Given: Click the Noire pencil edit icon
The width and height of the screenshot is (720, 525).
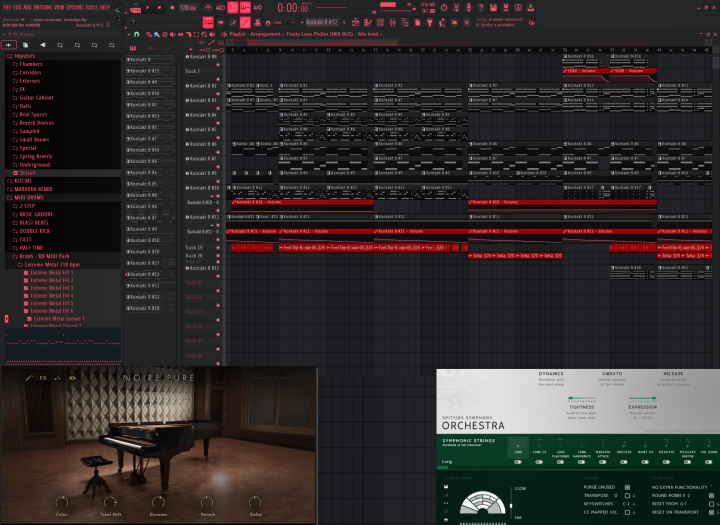Looking at the screenshot, I should point(29,378).
